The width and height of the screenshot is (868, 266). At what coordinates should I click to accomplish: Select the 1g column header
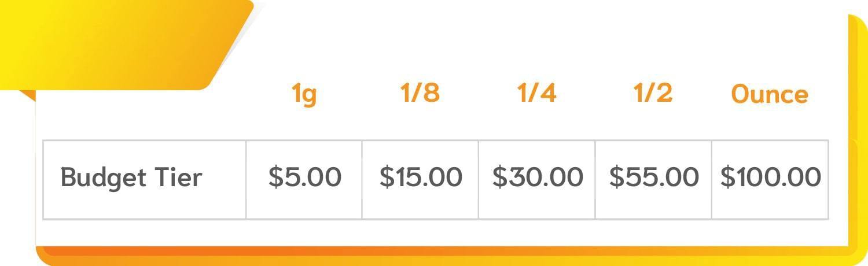click(x=304, y=94)
